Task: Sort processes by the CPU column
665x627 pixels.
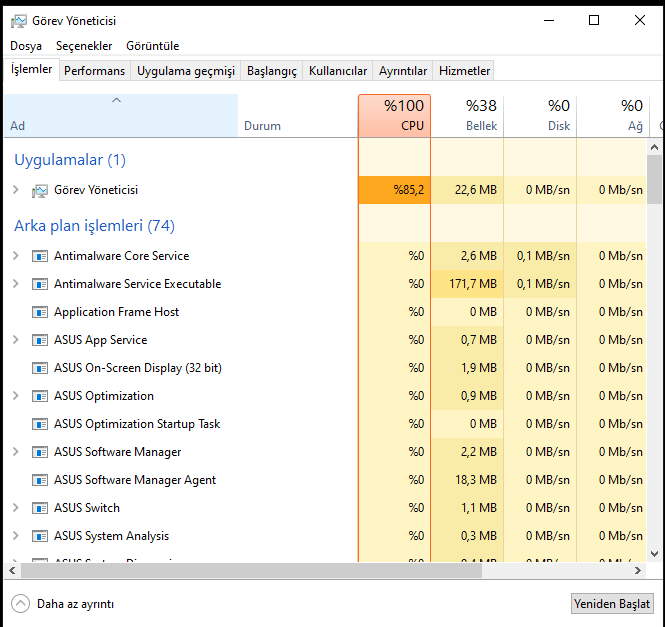Action: (x=394, y=116)
